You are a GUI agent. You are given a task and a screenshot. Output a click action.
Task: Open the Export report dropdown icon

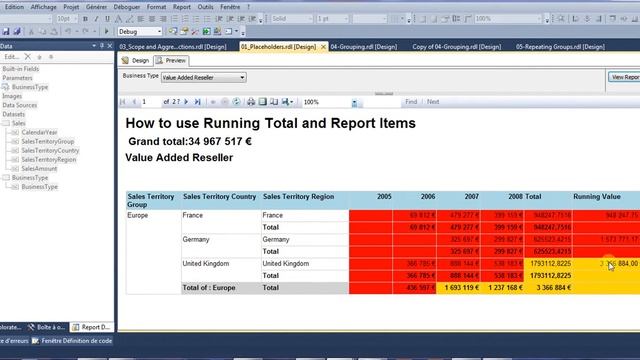pos(287,102)
